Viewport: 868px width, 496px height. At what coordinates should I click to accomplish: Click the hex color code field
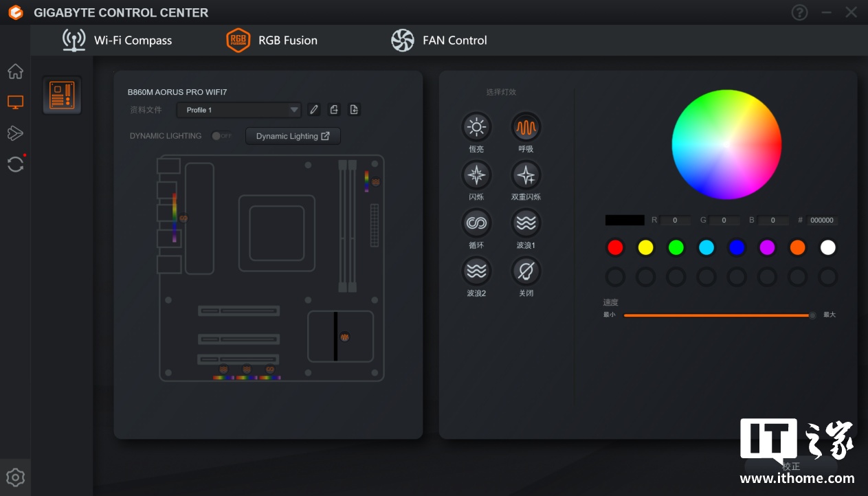822,221
